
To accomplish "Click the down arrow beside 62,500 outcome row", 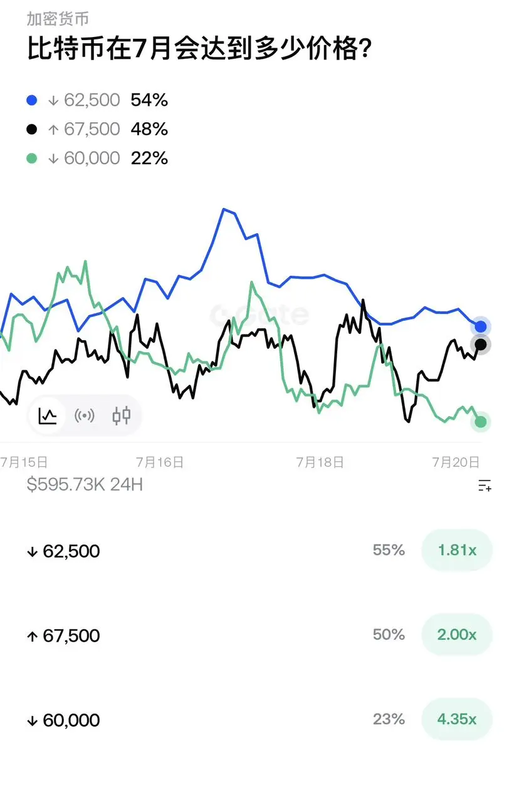I will (33, 552).
